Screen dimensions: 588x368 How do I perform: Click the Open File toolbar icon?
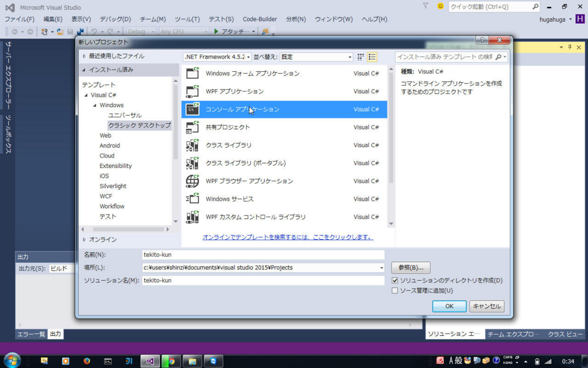[60, 32]
